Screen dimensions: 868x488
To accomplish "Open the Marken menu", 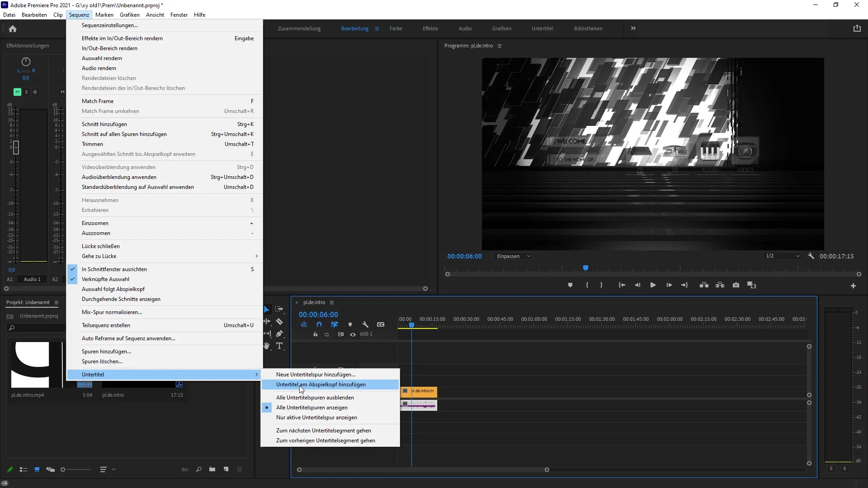I will pyautogui.click(x=104, y=15).
